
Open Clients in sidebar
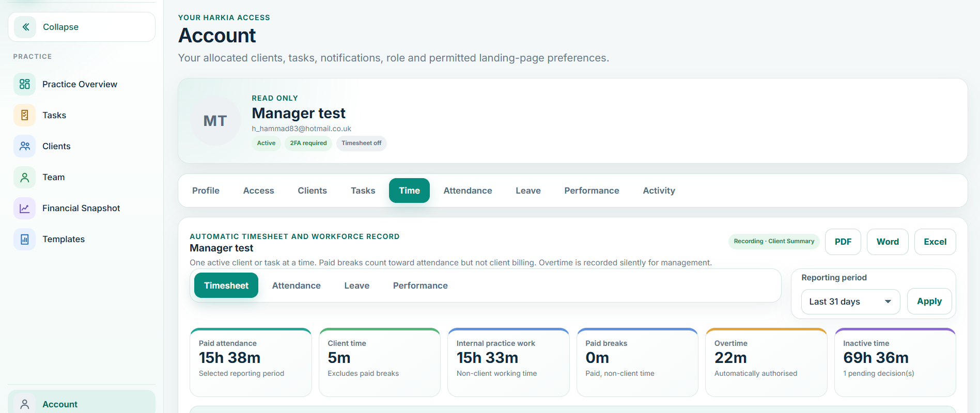(82, 146)
